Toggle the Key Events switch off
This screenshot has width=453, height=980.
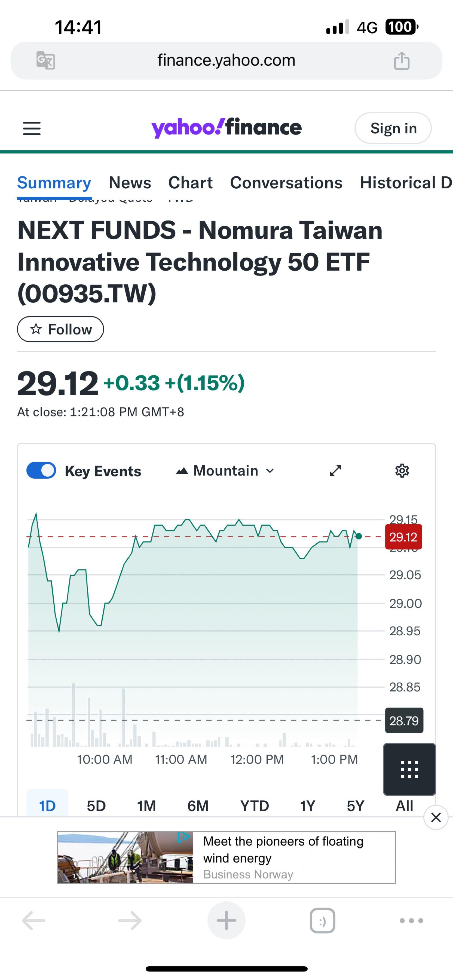click(x=41, y=470)
